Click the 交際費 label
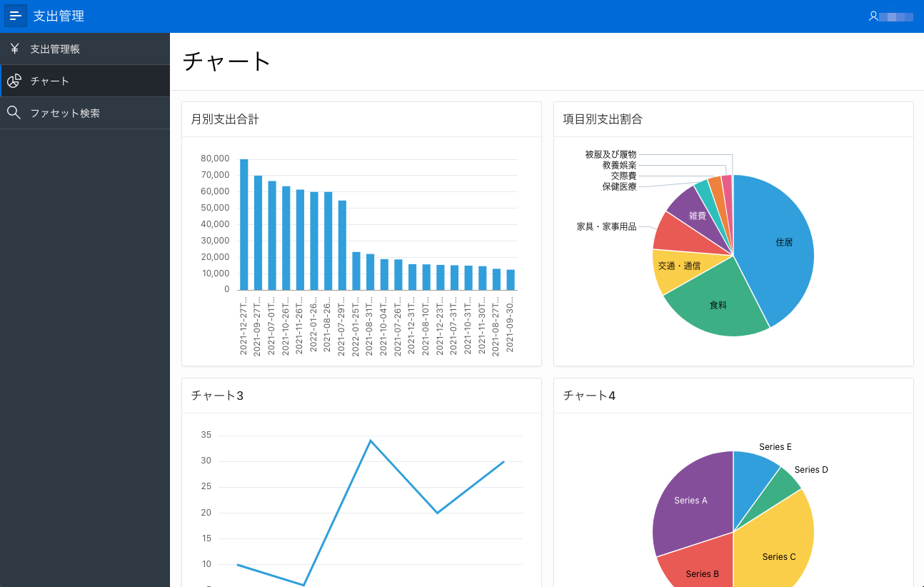924x587 pixels. tap(623, 176)
